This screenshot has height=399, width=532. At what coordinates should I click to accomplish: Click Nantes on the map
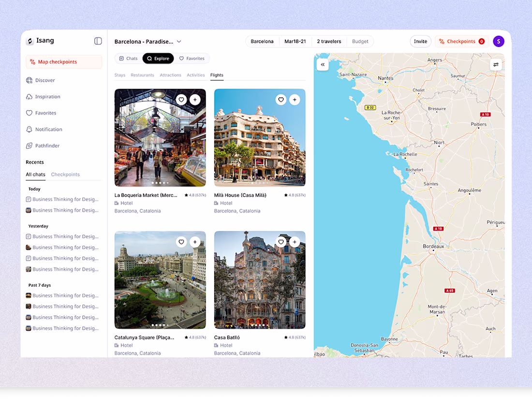386,78
